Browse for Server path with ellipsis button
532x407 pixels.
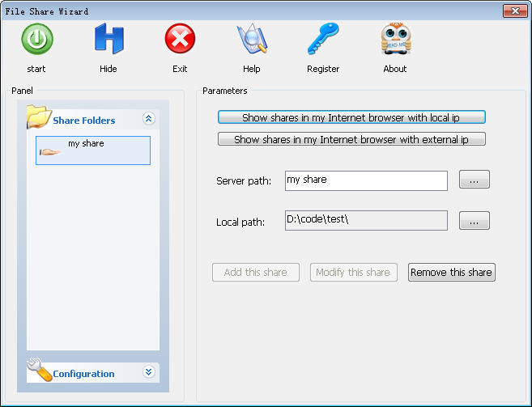(474, 180)
